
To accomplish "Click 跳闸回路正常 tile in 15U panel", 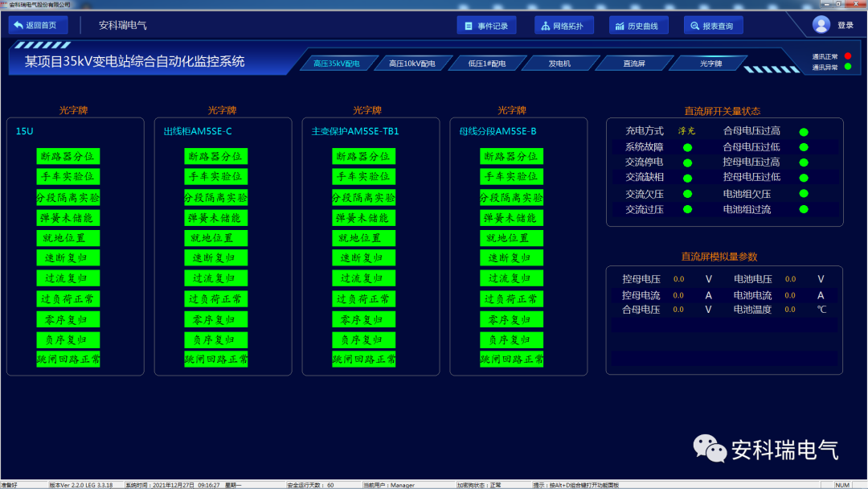I will [x=68, y=359].
